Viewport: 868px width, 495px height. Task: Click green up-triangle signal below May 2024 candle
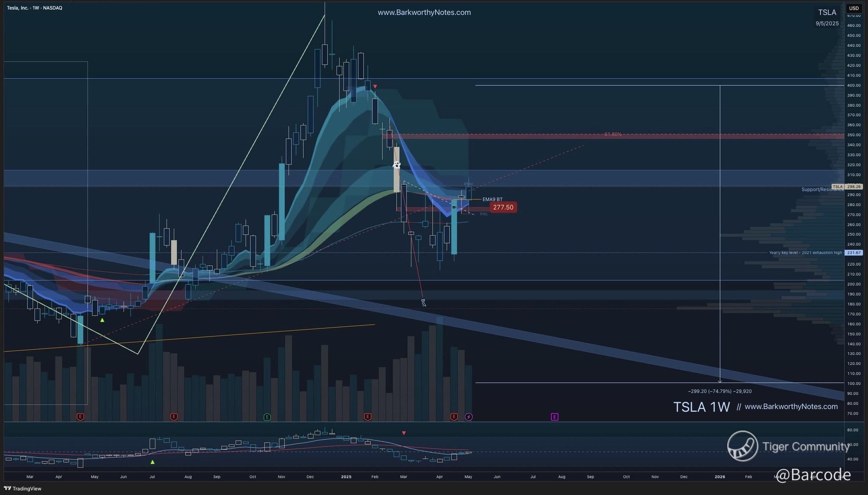point(102,320)
